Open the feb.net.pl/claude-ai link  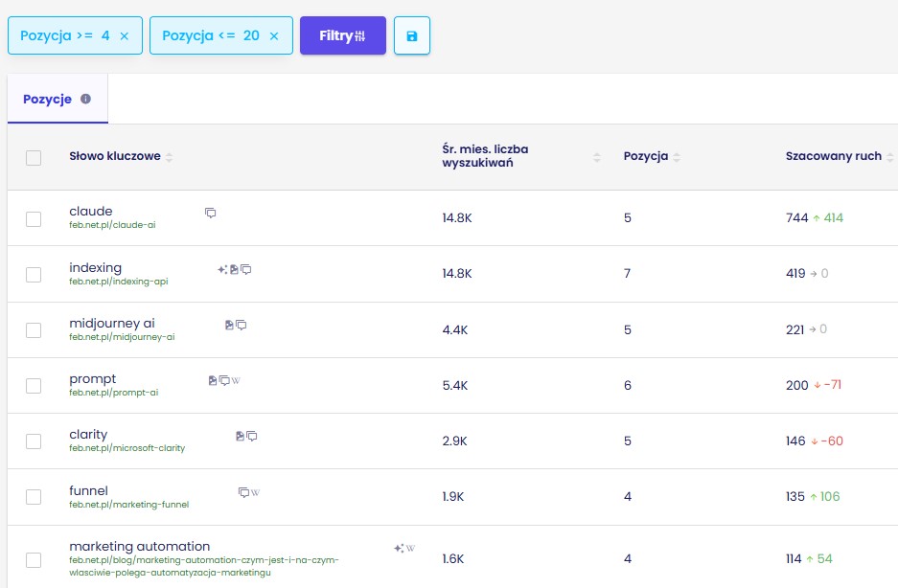coord(112,225)
